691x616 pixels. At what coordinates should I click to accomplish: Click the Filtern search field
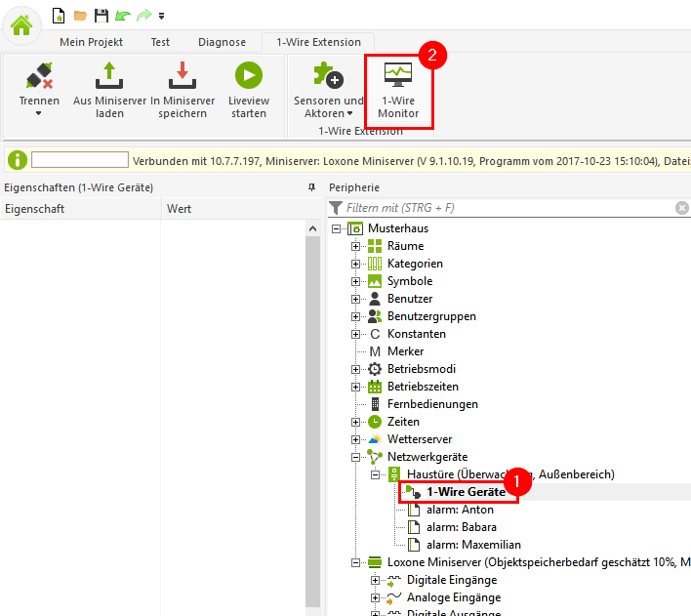508,208
